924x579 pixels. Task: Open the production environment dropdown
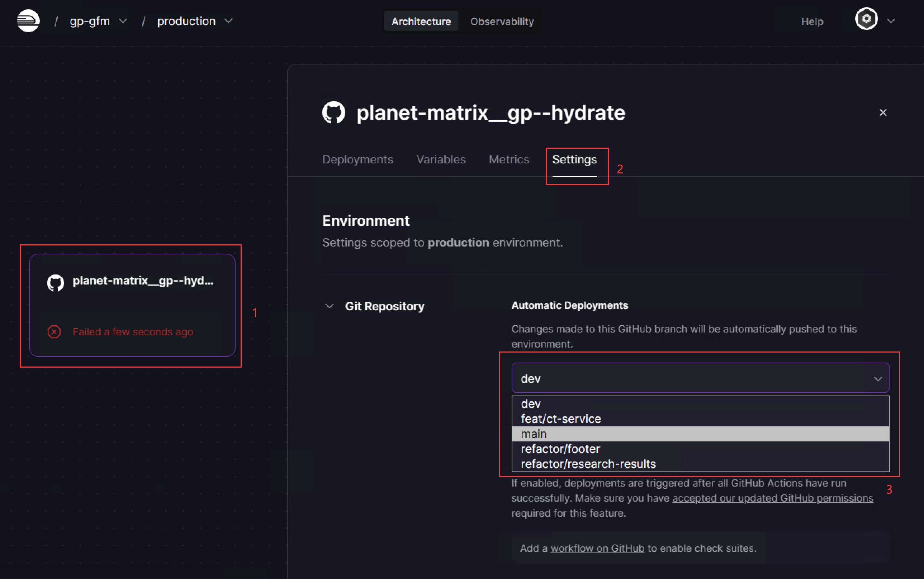click(x=195, y=21)
